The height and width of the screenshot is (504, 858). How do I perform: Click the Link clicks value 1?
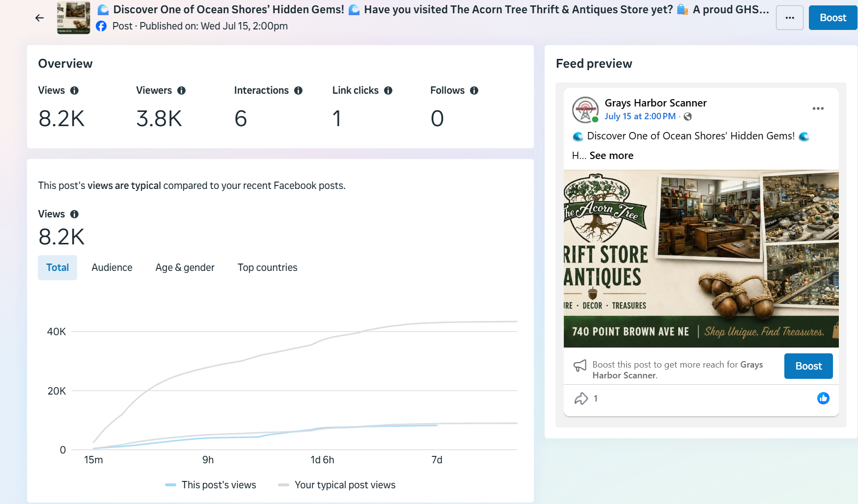[337, 119]
